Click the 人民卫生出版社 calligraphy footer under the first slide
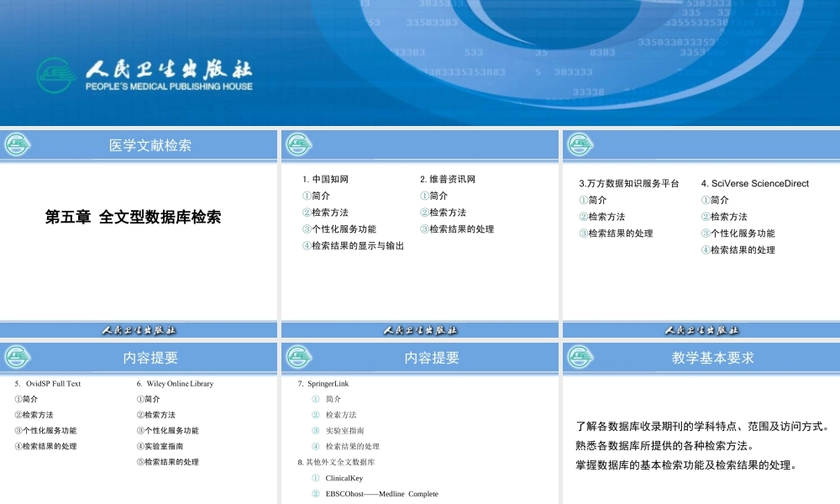The image size is (840, 504). pos(139,329)
